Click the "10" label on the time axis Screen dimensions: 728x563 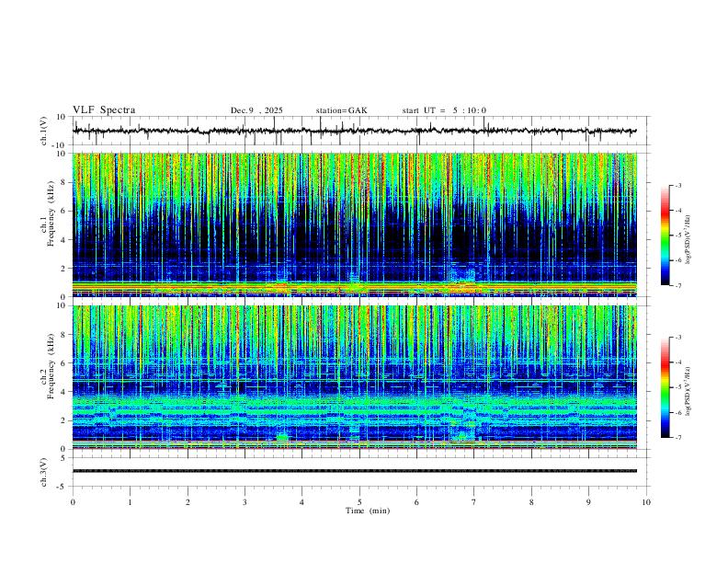click(x=646, y=502)
